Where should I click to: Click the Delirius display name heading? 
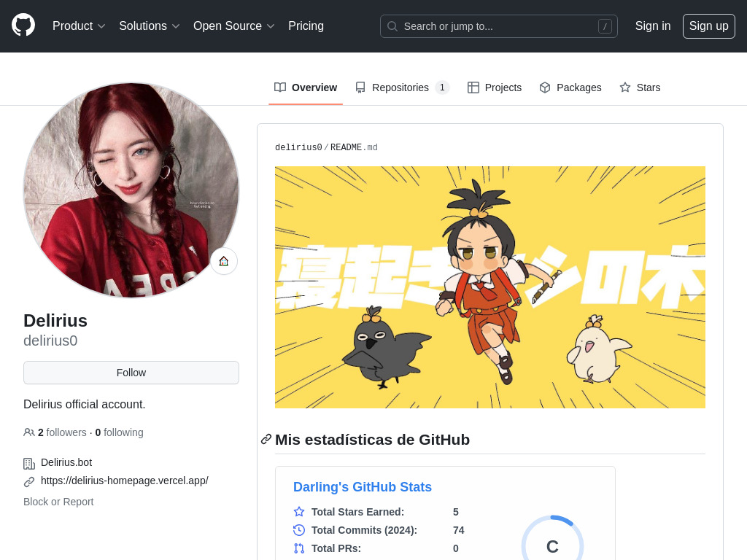tap(55, 321)
